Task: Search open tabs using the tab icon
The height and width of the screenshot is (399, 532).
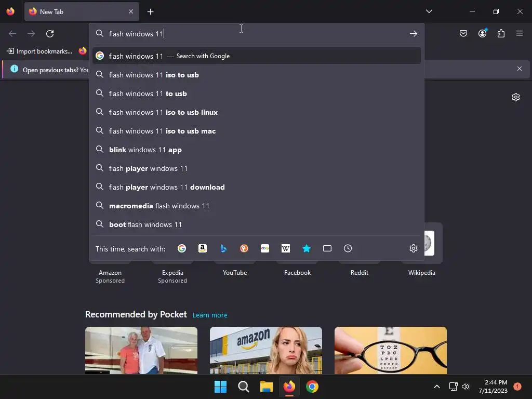Action: tap(327, 248)
